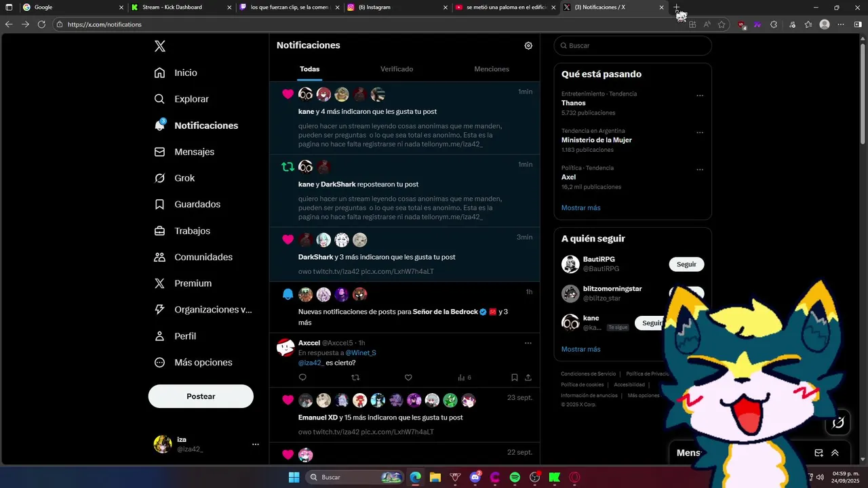Go to Inicio home page
868x488 pixels.
tap(176, 73)
